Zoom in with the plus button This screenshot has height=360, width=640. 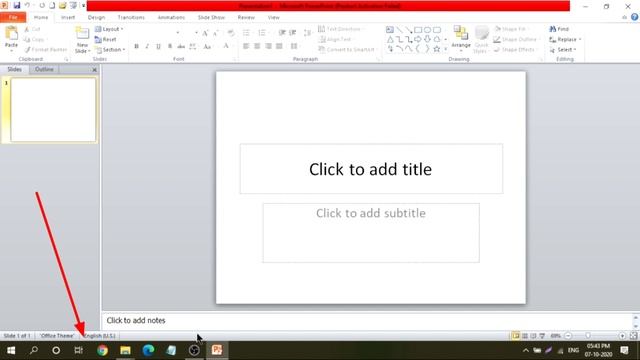tap(622, 336)
